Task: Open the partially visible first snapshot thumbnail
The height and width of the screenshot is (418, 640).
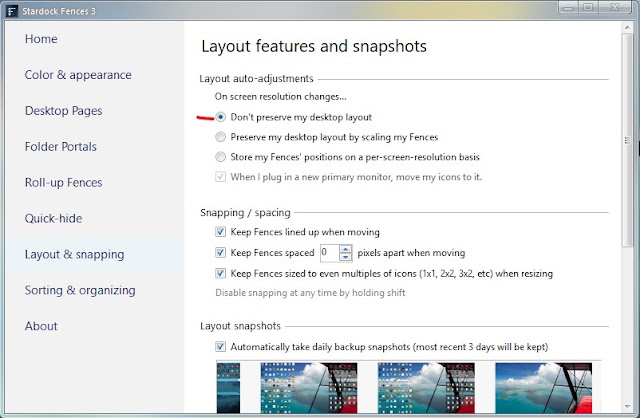Action: coord(228,388)
